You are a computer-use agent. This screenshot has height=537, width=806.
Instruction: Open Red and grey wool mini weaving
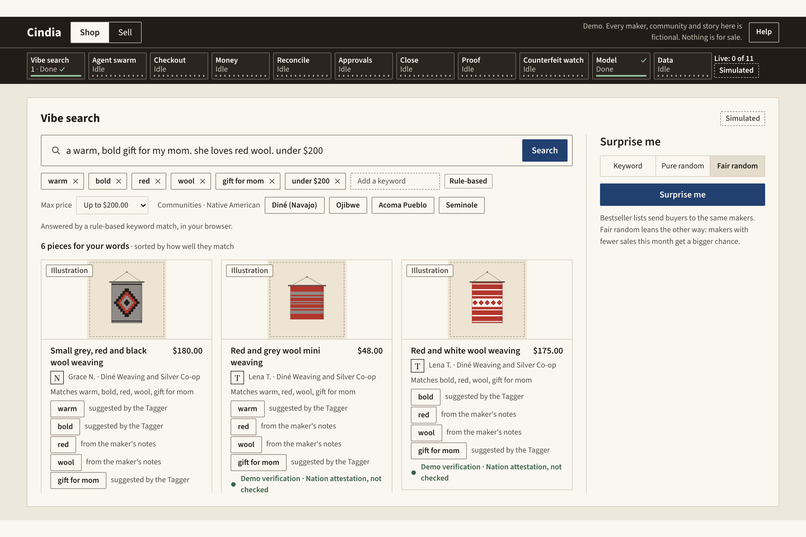276,357
